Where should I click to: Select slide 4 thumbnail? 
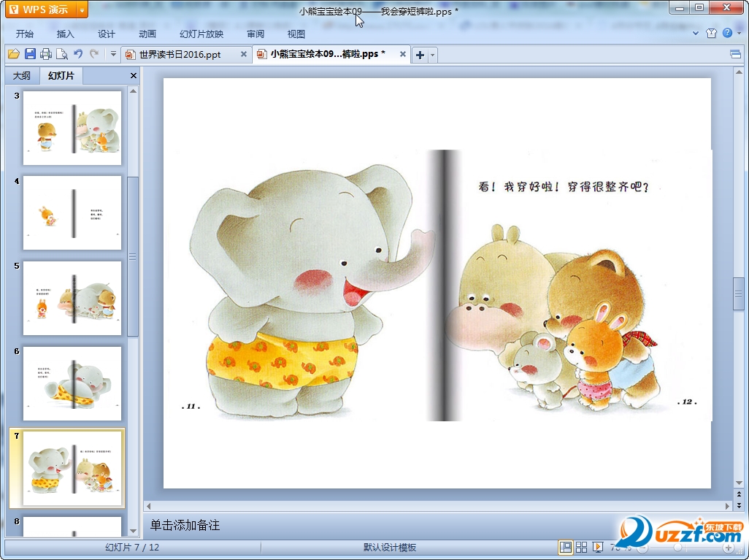[x=72, y=213]
